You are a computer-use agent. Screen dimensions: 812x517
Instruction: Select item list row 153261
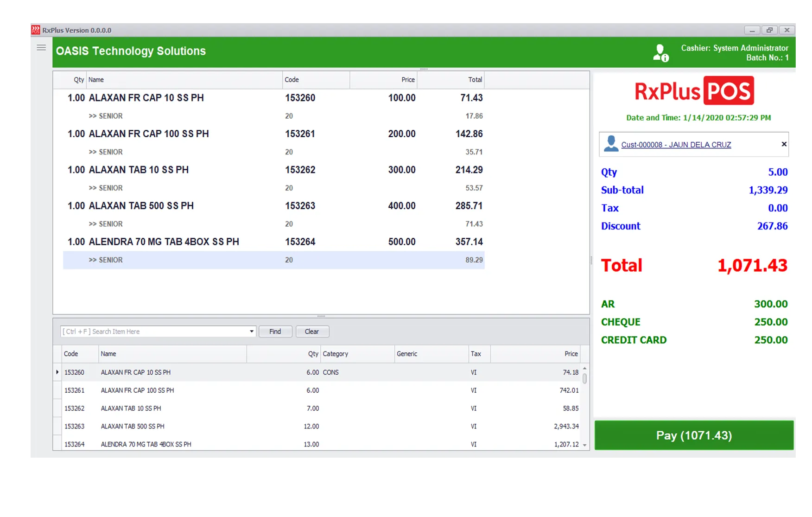tap(321, 390)
